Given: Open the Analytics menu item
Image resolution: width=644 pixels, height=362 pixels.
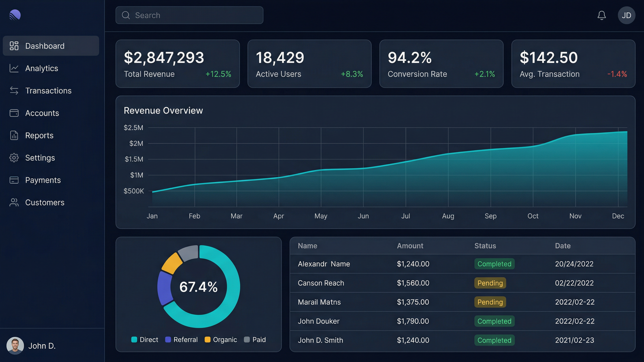Looking at the screenshot, I should (x=51, y=68).
